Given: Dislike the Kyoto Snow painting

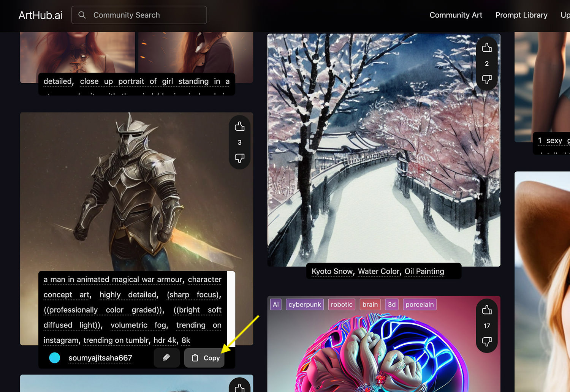Looking at the screenshot, I should [487, 79].
